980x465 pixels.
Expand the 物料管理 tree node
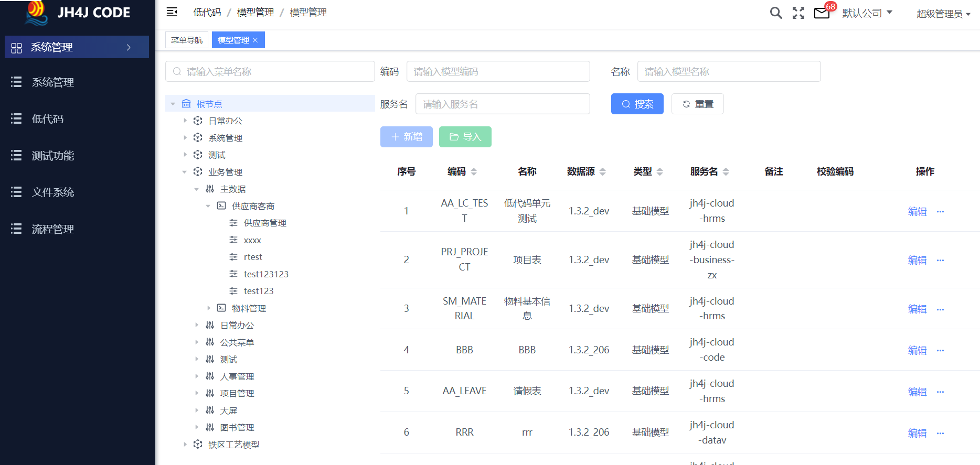(208, 308)
